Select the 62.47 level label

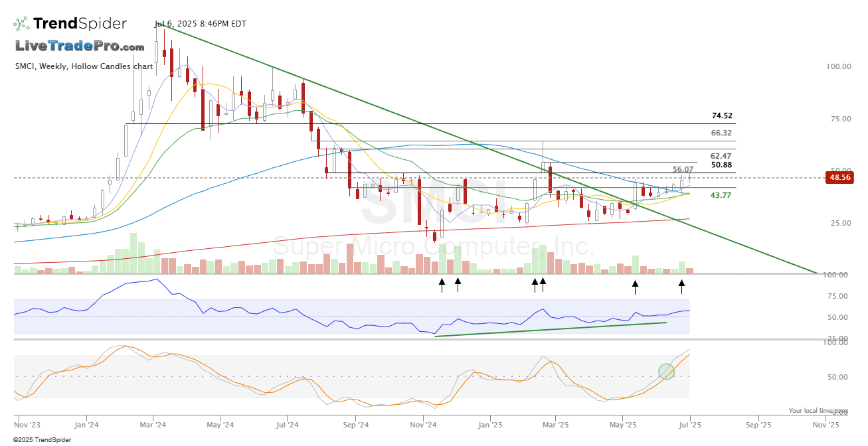[721, 156]
